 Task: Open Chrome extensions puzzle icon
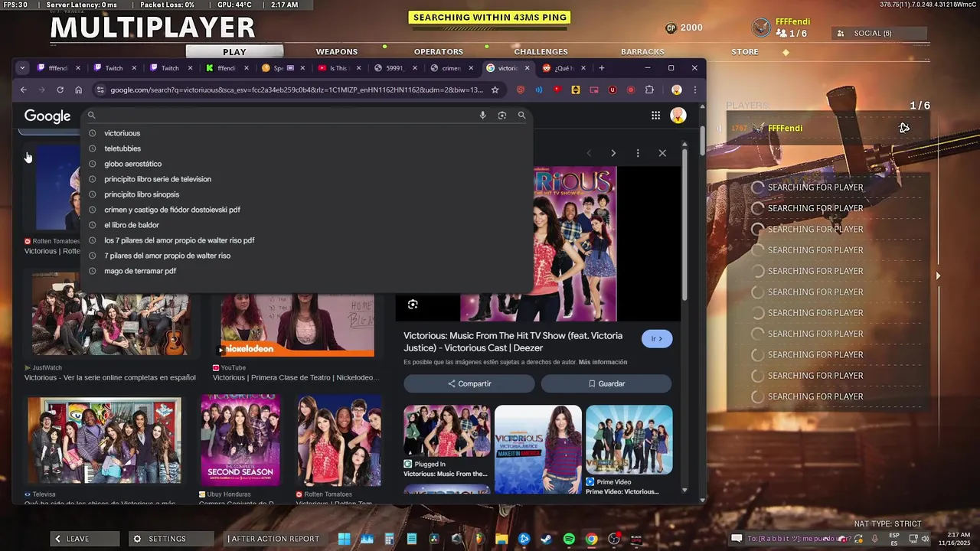(x=649, y=90)
